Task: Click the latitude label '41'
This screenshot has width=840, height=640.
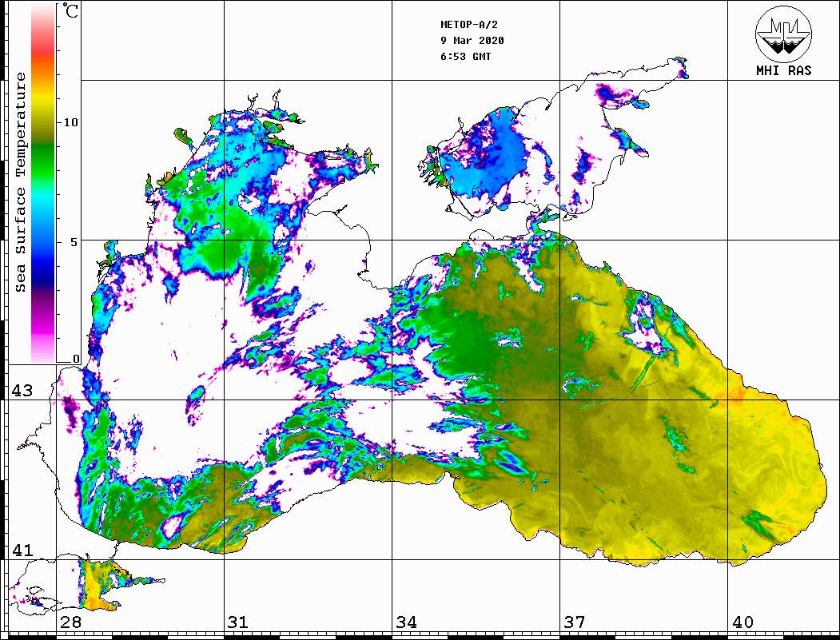Action: coord(22,550)
